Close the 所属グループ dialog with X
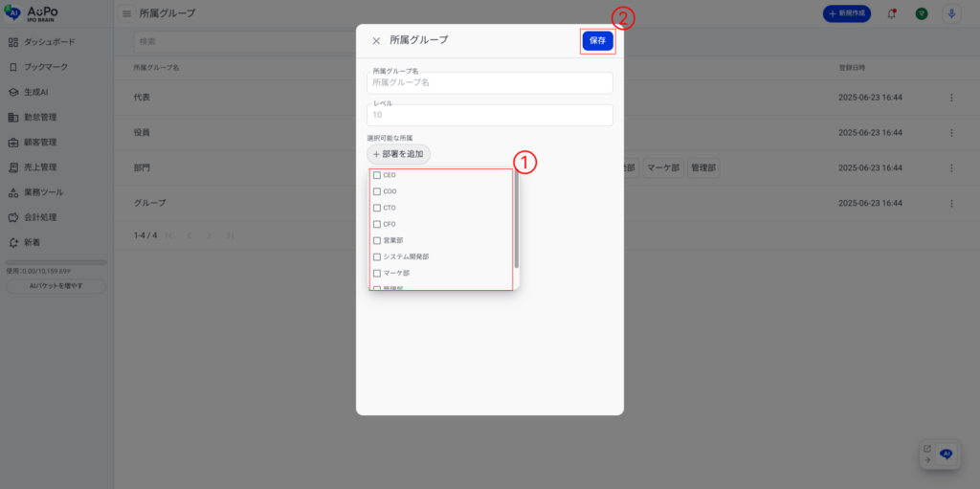 [376, 41]
